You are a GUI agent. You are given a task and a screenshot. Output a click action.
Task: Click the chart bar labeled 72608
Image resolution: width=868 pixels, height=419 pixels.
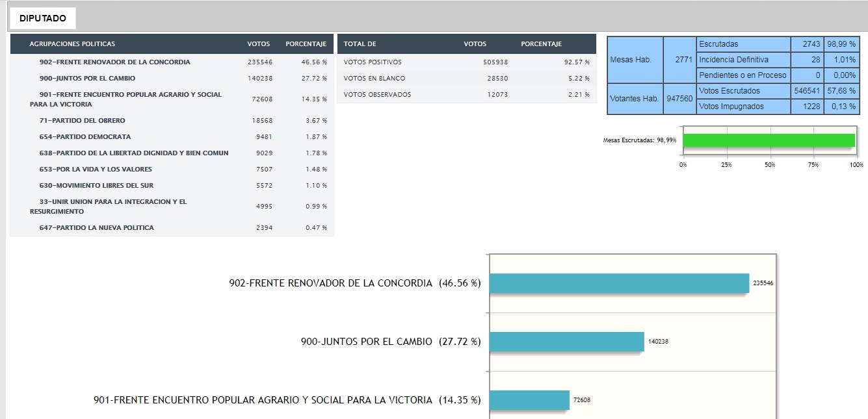[x=529, y=400]
